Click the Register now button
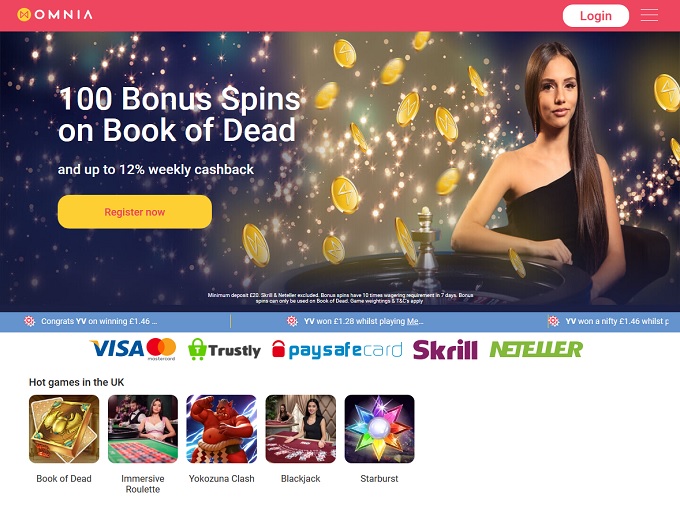The height and width of the screenshot is (511, 680). [x=135, y=212]
